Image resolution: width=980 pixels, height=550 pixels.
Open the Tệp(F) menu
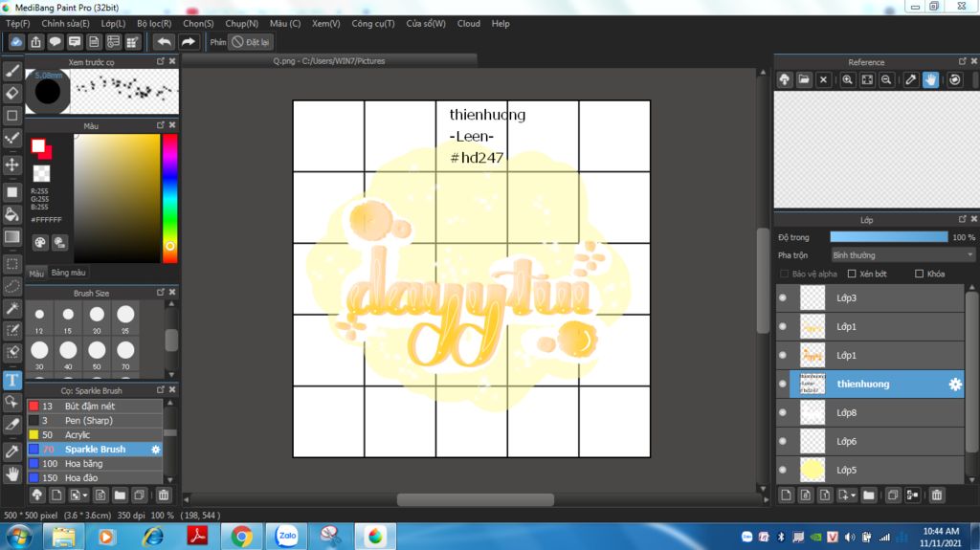point(17,23)
